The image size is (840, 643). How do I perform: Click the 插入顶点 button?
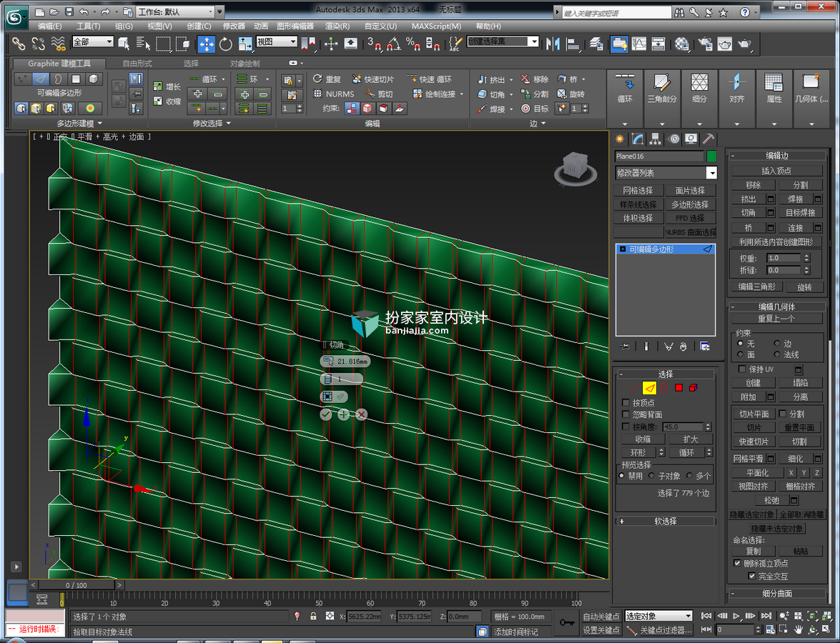click(x=777, y=171)
